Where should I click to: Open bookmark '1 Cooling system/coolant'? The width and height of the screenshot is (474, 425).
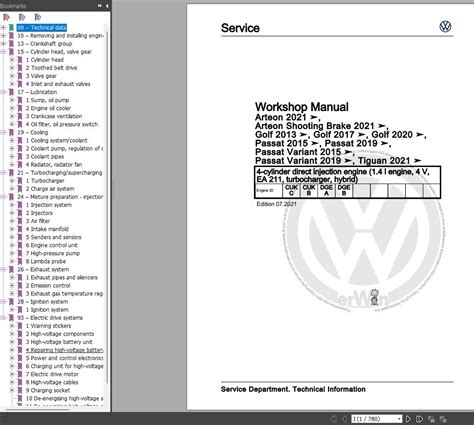click(x=57, y=141)
